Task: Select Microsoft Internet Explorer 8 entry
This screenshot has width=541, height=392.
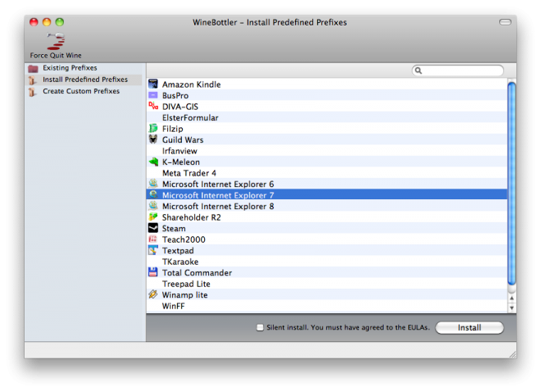Action: coord(217,207)
